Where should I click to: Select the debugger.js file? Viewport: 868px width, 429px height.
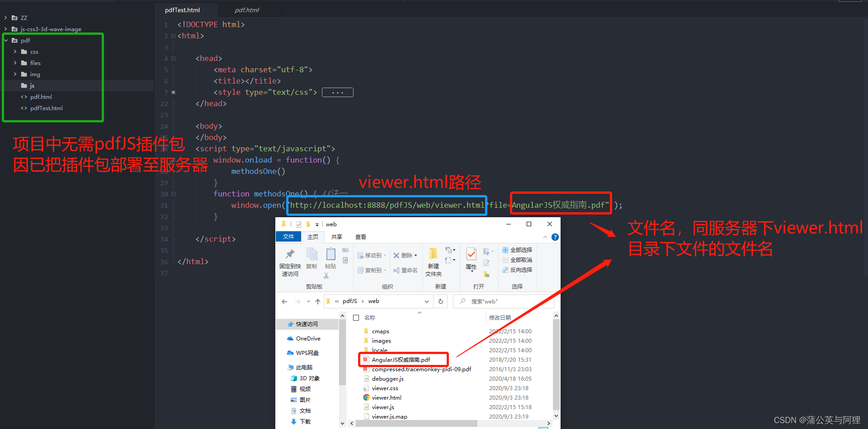(383, 378)
